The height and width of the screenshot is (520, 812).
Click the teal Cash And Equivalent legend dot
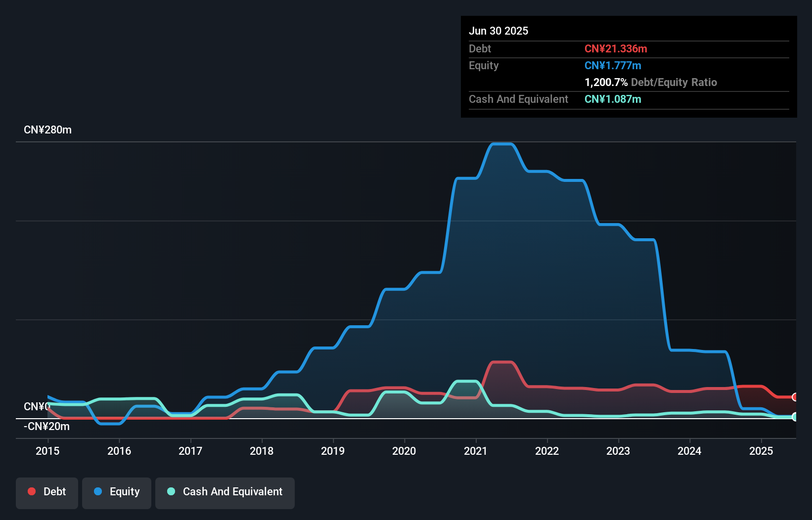point(171,491)
